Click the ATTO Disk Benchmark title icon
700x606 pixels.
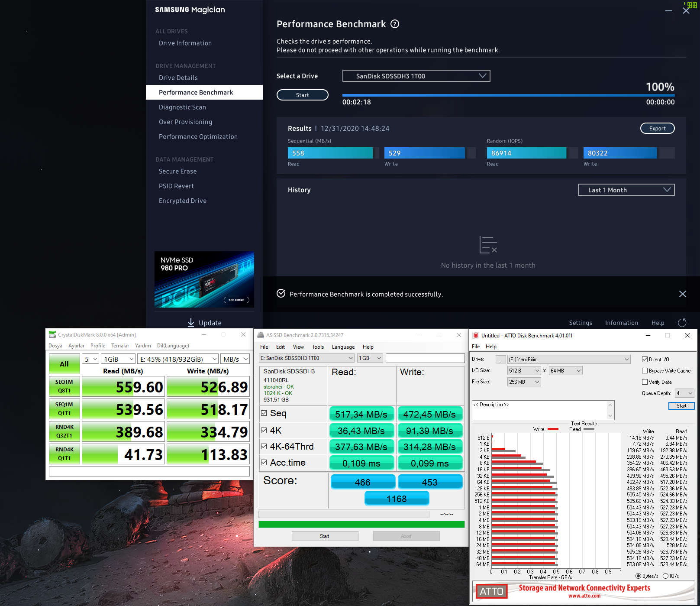point(476,335)
